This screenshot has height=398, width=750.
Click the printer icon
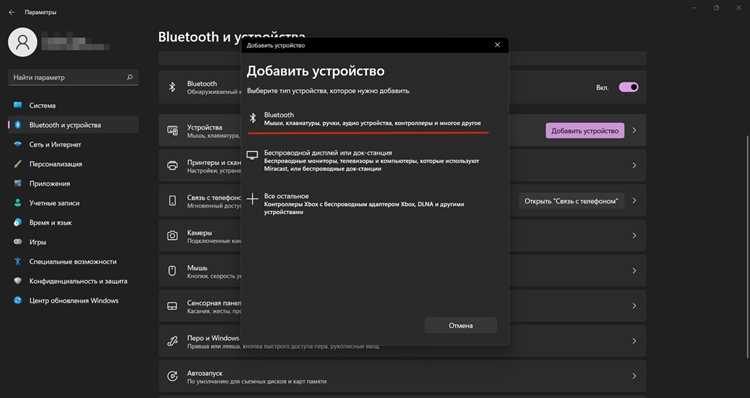click(172, 166)
